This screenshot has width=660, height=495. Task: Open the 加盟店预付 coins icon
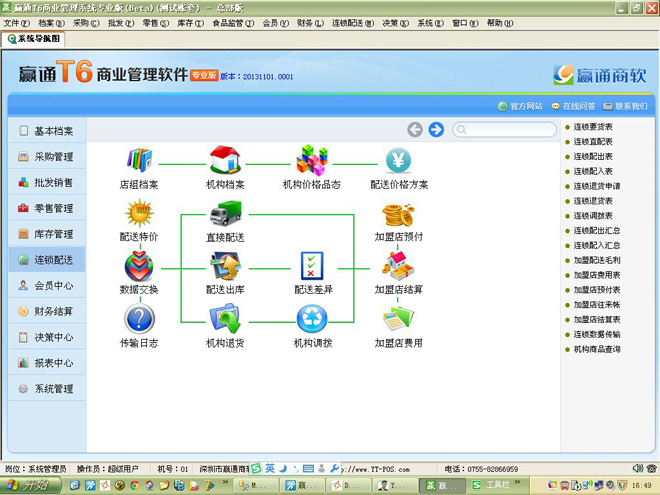click(398, 215)
